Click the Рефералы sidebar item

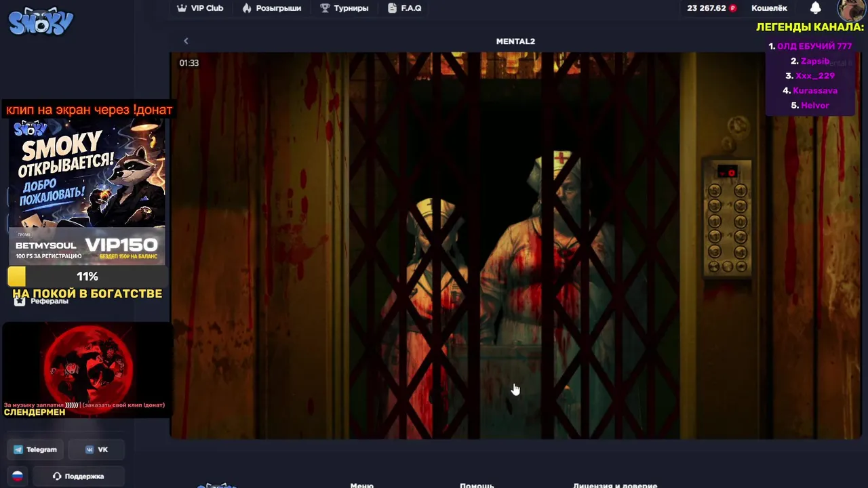42,301
